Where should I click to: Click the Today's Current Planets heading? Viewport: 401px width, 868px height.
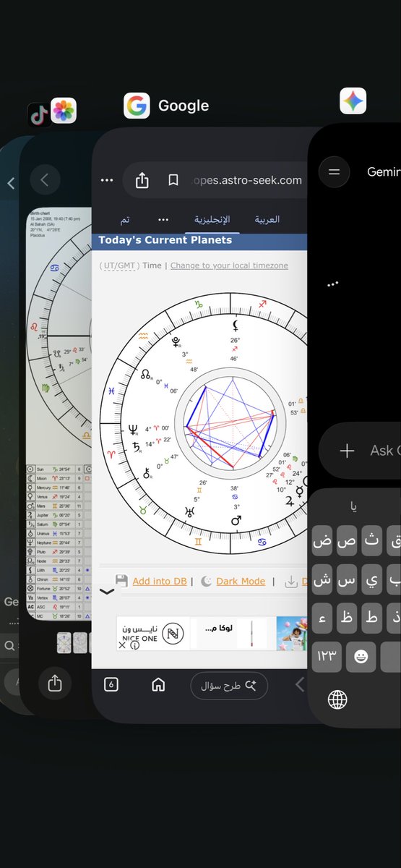(165, 240)
